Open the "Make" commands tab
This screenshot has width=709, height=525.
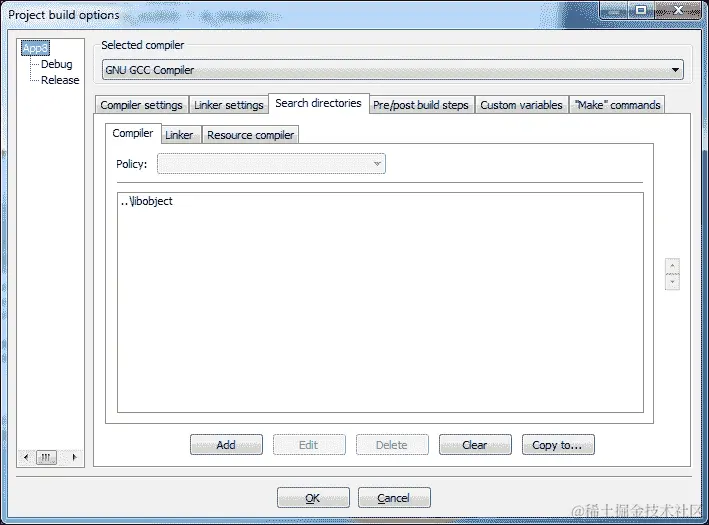click(x=617, y=105)
